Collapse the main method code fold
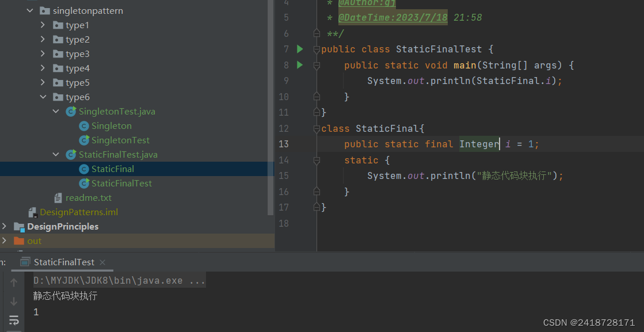Screen dimensions: 644x332 tap(316, 65)
